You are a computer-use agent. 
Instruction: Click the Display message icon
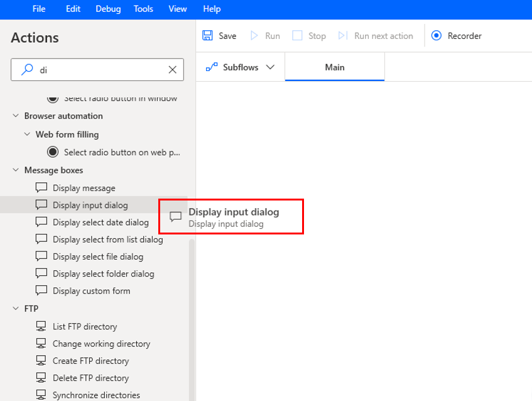[x=41, y=187]
